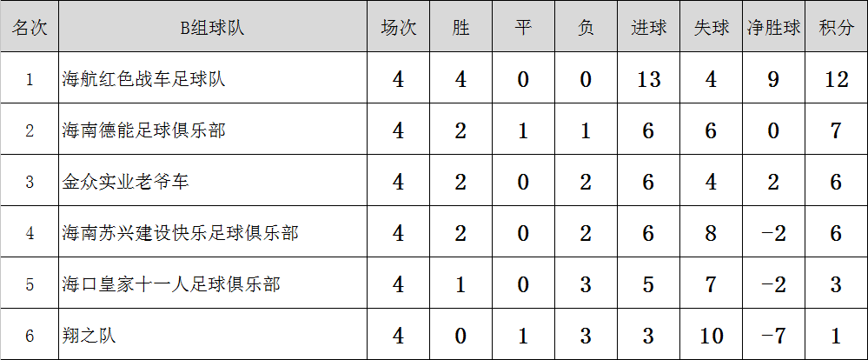This screenshot has height=360, width=868.
Task: Click 翔之队's 净胜球 value -7
Action: point(773,334)
